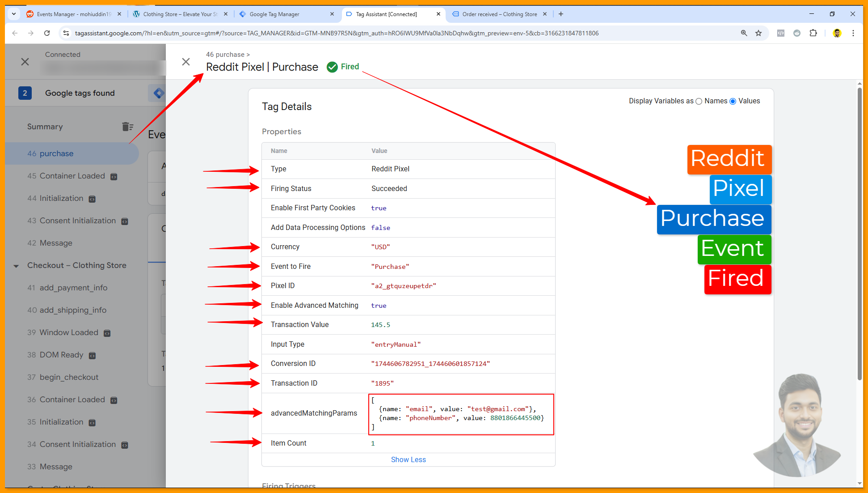Image resolution: width=868 pixels, height=493 pixels.
Task: Open the tab search dropdown arrow
Action: [14, 14]
